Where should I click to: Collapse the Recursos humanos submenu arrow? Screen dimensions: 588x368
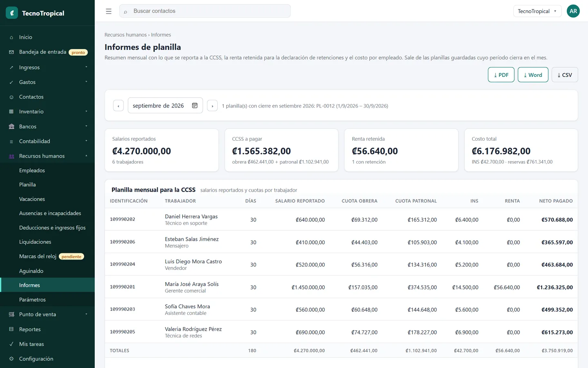(86, 156)
